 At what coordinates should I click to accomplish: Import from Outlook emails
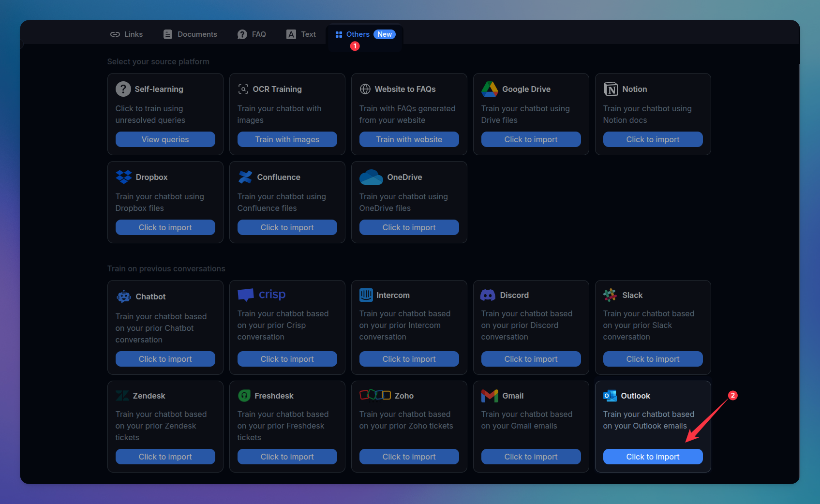click(653, 457)
